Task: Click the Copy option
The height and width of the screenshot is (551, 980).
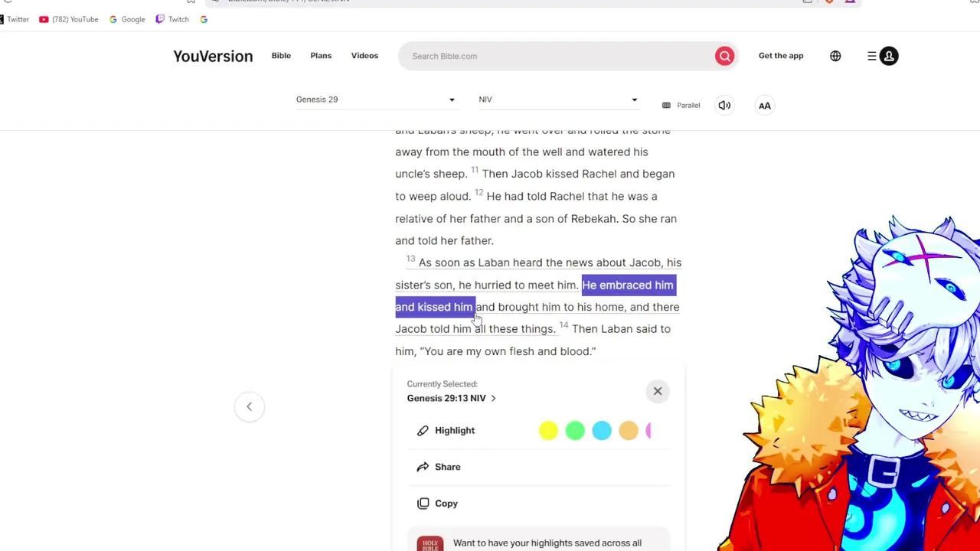Action: (x=446, y=504)
